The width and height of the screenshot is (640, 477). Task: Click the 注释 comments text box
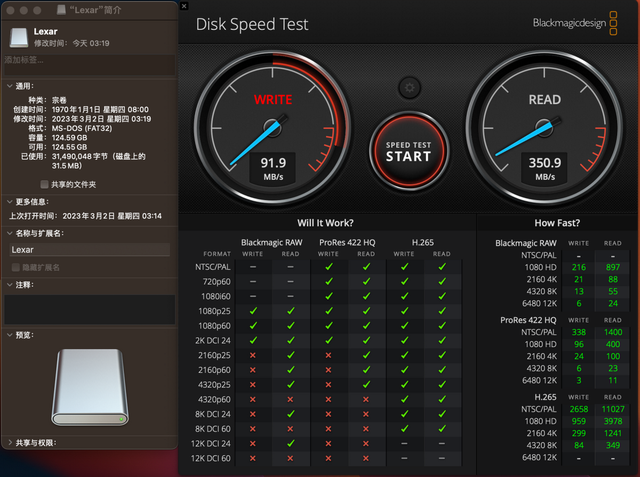pyautogui.click(x=89, y=309)
